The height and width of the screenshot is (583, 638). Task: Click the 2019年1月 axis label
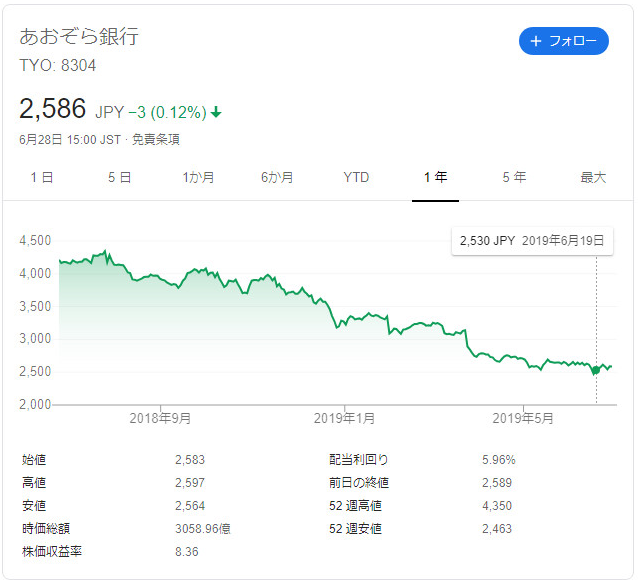(x=344, y=418)
